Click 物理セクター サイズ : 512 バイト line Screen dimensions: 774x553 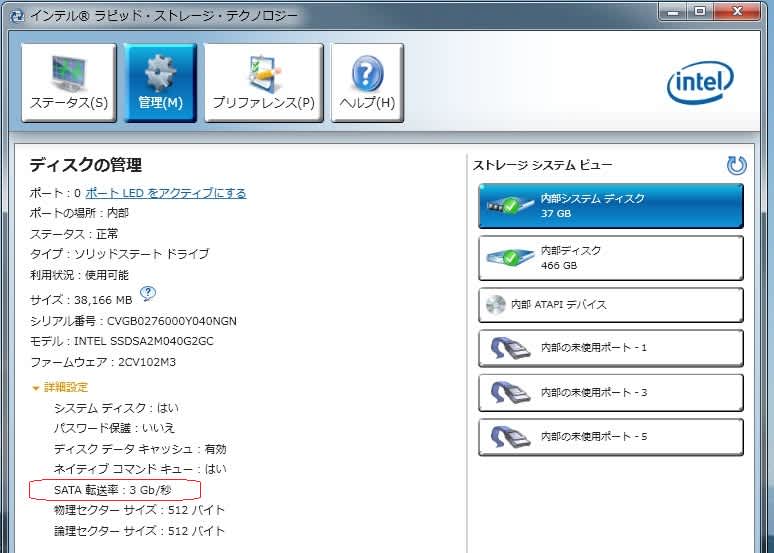tap(139, 510)
